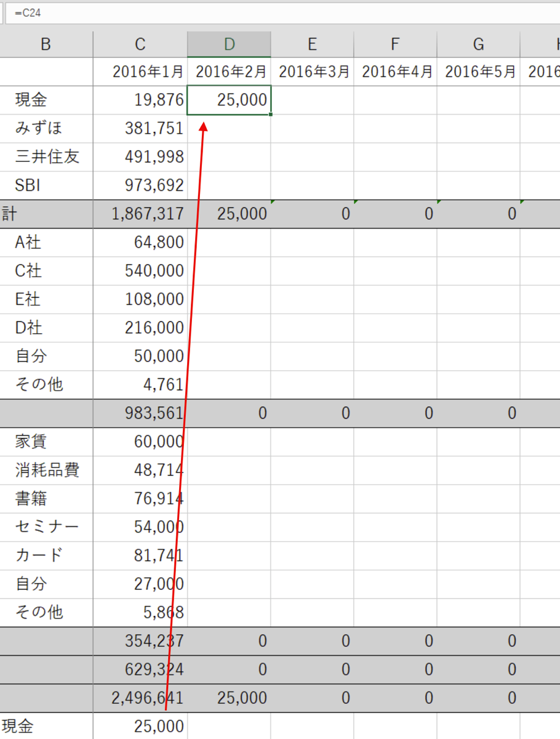Screen dimensions: 560x739
Task: Click cell with value 491,998
Action: (x=140, y=156)
